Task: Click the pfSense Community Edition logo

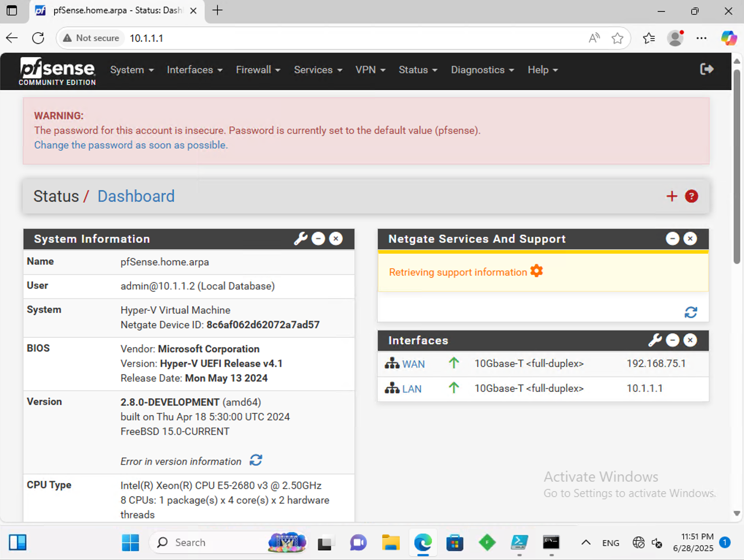Action: [57, 71]
